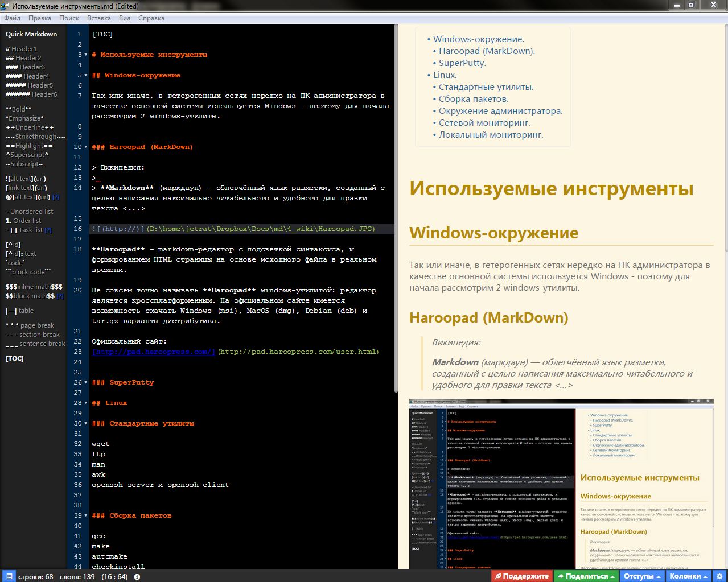728x582 pixels.
Task: Collapse the fold arrow at line 3
Action: [86, 55]
